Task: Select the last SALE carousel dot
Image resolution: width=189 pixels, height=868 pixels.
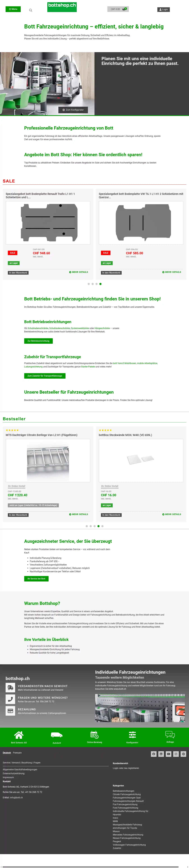Action: click(100, 284)
